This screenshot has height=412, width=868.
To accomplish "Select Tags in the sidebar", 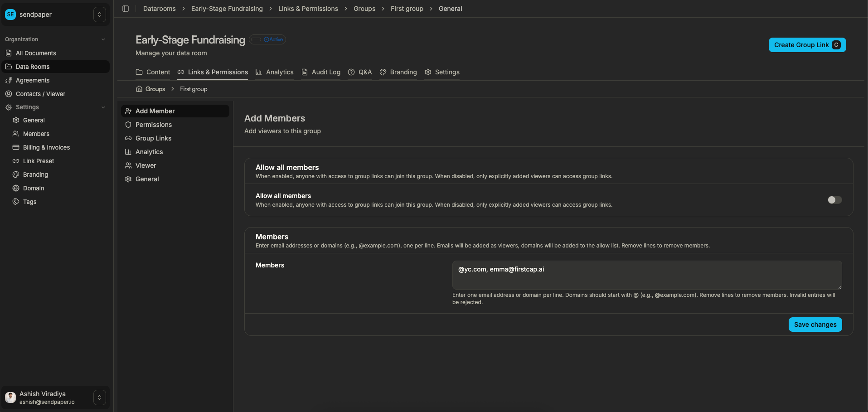I will point(29,202).
